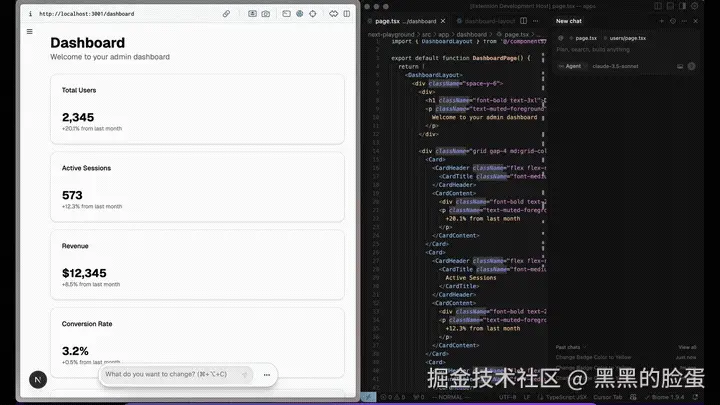
Task: Click the localhost dashboard URL field
Action: [x=87, y=14]
